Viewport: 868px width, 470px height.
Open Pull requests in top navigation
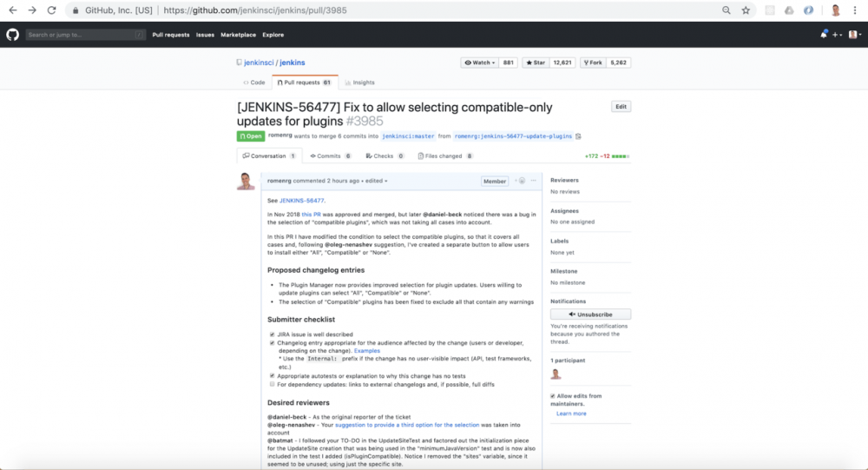170,35
